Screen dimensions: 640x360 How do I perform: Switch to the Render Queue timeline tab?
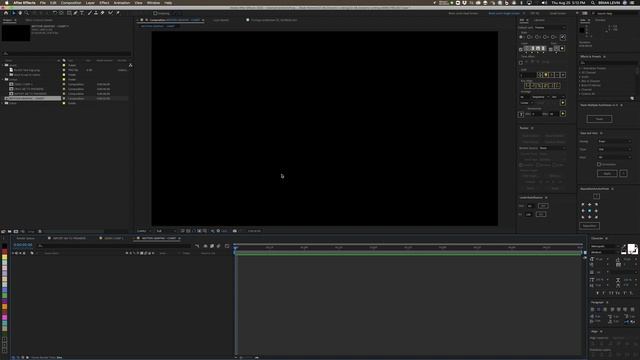(x=26, y=238)
